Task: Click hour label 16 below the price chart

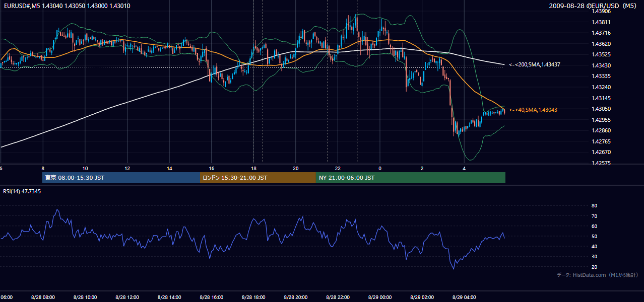Action: tap(212, 169)
